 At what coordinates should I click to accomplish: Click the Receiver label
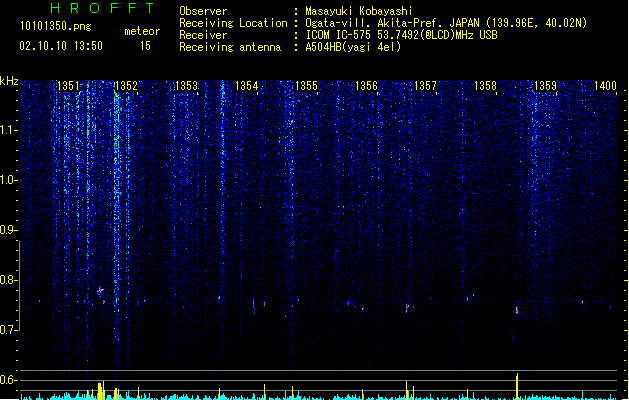[203, 35]
